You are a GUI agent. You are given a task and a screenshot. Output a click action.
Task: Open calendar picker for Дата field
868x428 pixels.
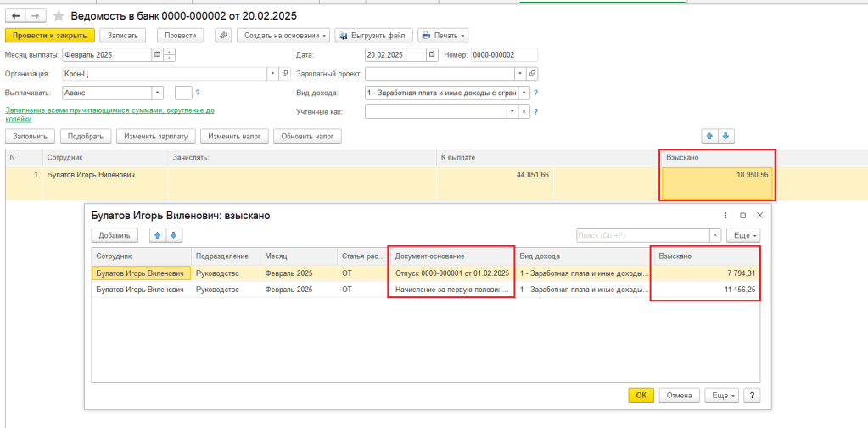pos(433,55)
